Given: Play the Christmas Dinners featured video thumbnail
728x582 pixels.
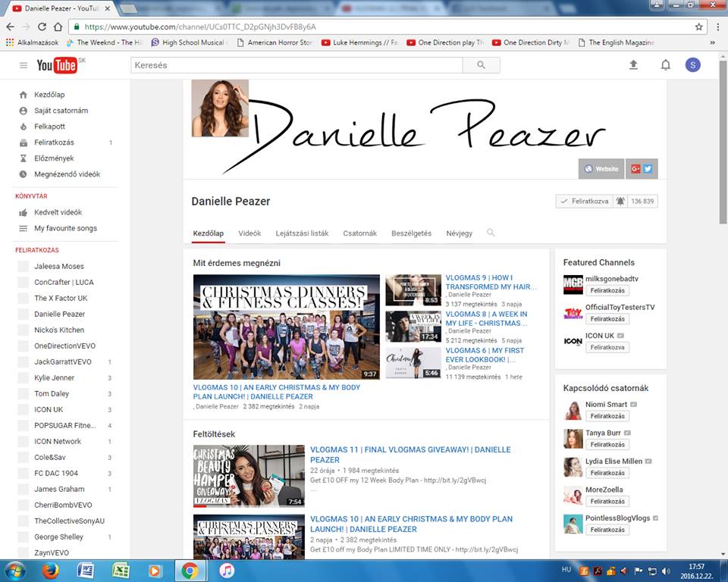Looking at the screenshot, I should tap(287, 327).
